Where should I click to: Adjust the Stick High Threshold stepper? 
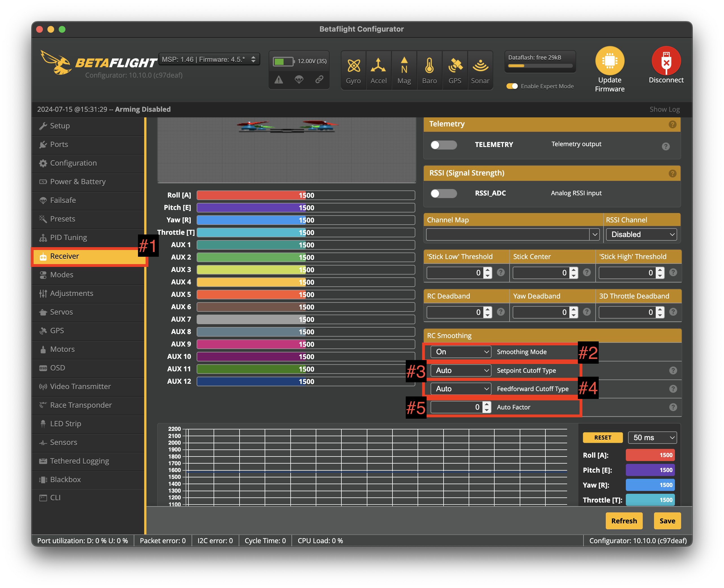tap(660, 273)
